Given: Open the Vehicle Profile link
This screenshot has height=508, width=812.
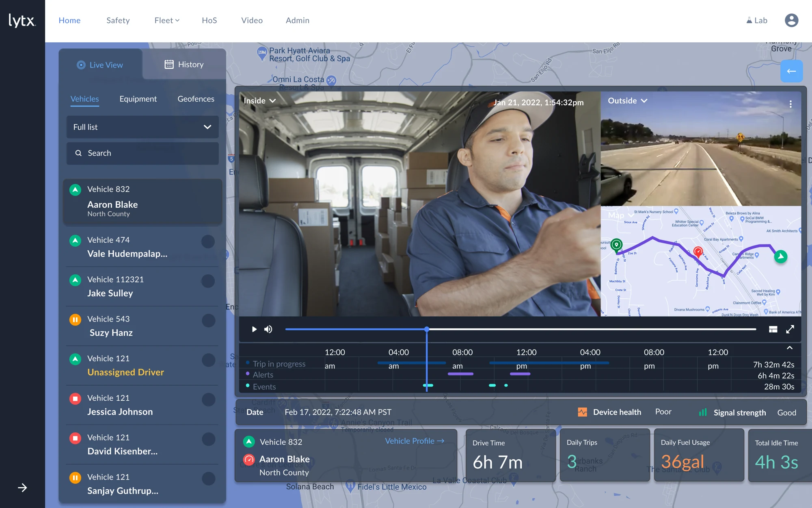Looking at the screenshot, I should point(415,441).
